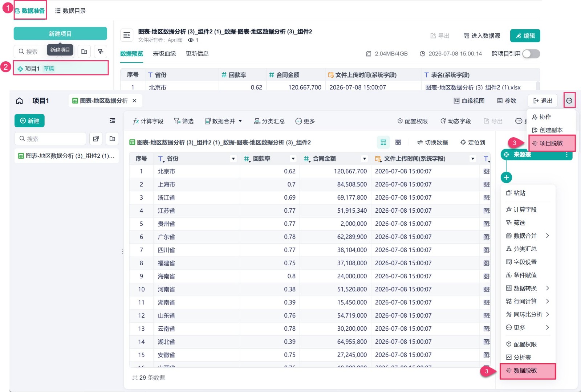Click the 北京市 cell in row 1
This screenshot has width=581, height=392.
(x=197, y=171)
